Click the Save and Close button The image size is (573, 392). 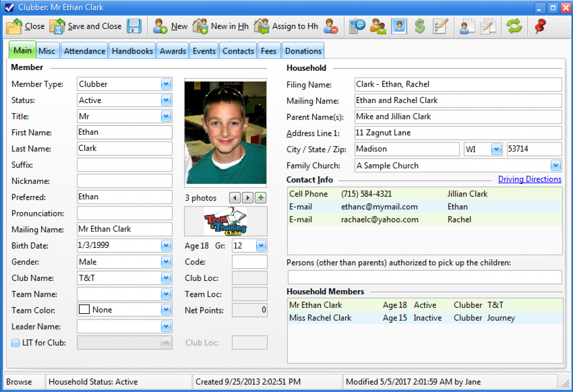tap(86, 26)
